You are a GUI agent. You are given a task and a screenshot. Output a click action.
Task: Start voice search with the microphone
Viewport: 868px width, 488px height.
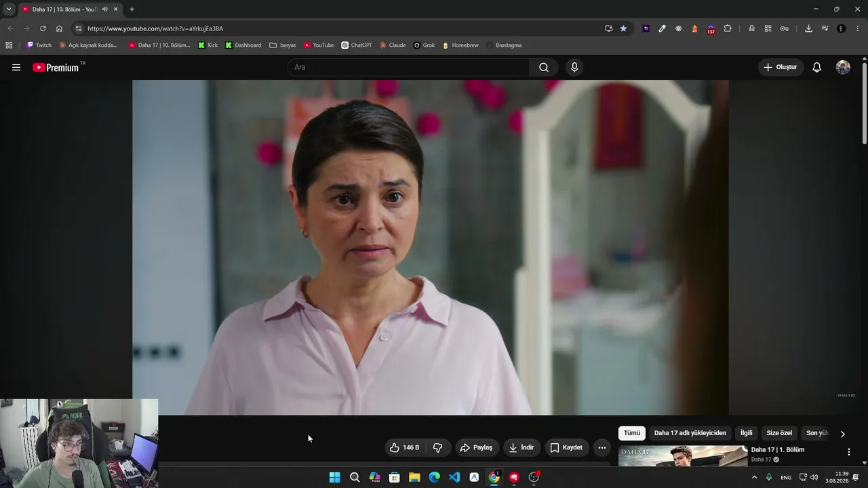tap(574, 67)
